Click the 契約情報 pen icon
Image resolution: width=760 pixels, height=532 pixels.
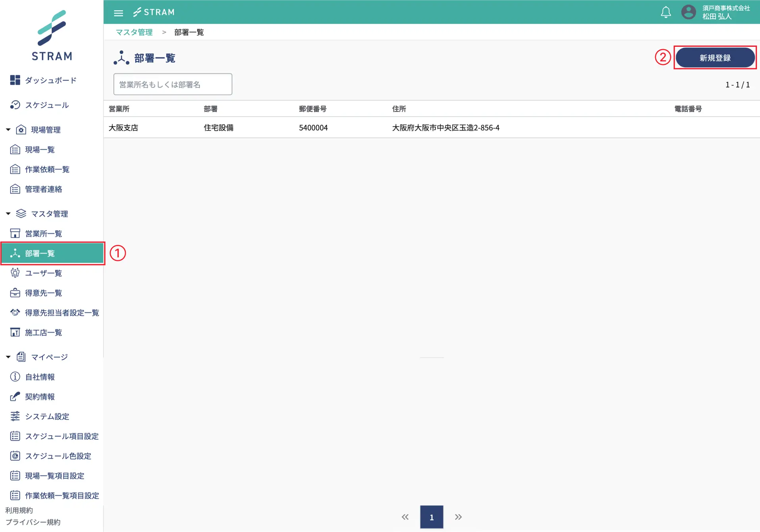(x=15, y=396)
